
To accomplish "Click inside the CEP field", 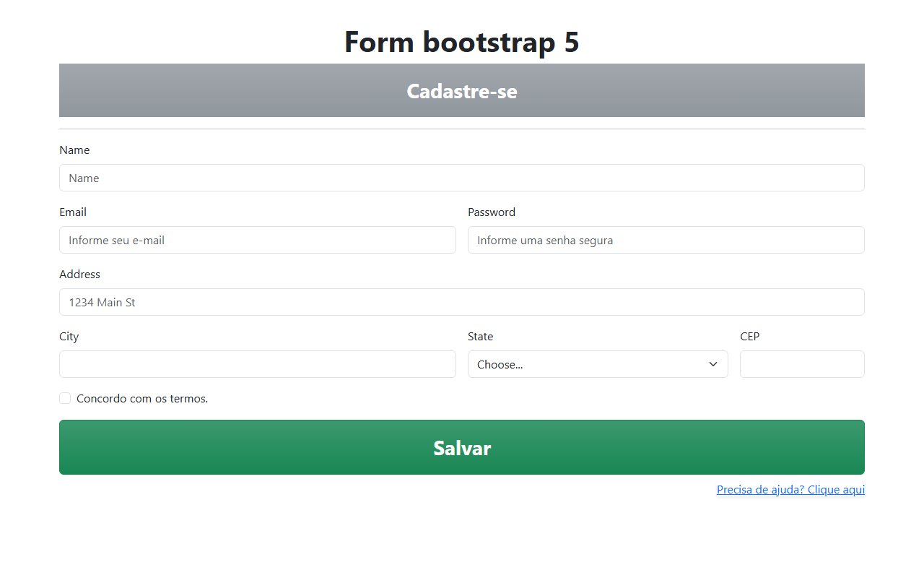I will [802, 364].
